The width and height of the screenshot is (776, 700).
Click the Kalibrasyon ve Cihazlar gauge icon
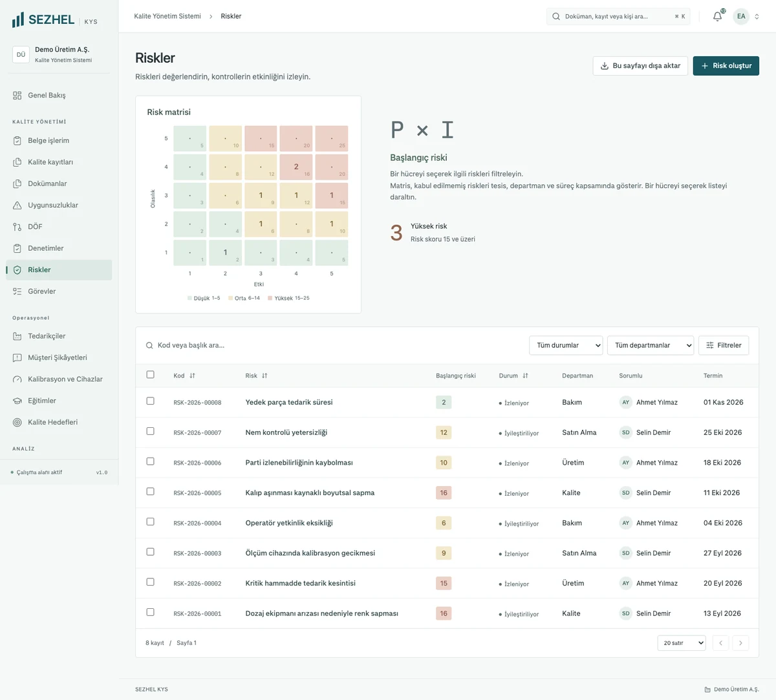(17, 379)
